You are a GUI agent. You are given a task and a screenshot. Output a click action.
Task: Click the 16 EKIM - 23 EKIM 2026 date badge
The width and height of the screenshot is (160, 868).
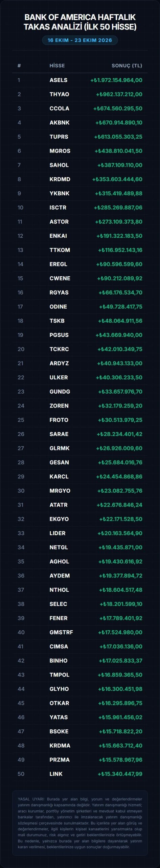pos(80,40)
